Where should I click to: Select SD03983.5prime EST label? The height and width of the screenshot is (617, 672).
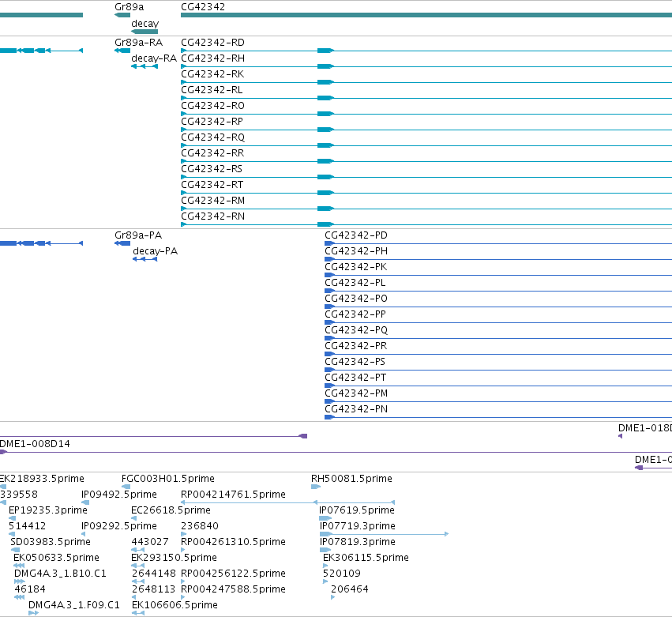pyautogui.click(x=51, y=543)
